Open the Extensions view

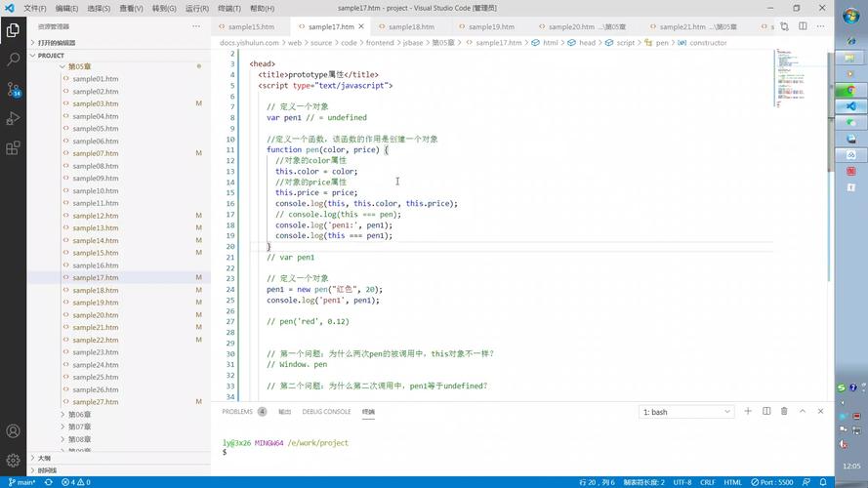[13, 147]
